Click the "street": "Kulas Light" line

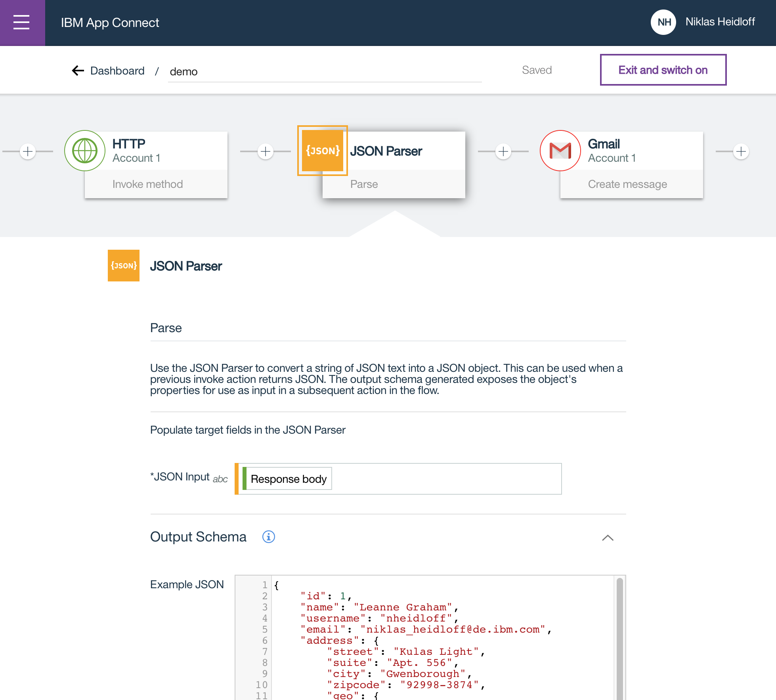pos(406,652)
